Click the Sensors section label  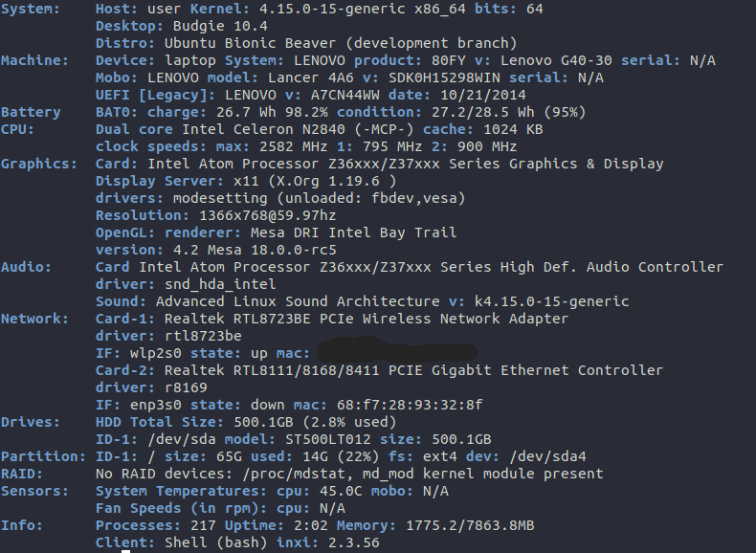pyautogui.click(x=34, y=491)
